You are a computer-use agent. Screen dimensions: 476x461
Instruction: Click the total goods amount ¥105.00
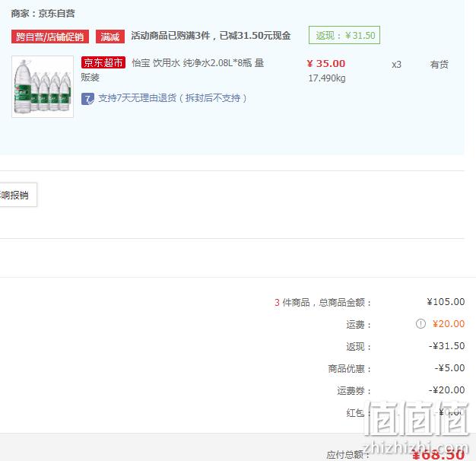point(446,302)
